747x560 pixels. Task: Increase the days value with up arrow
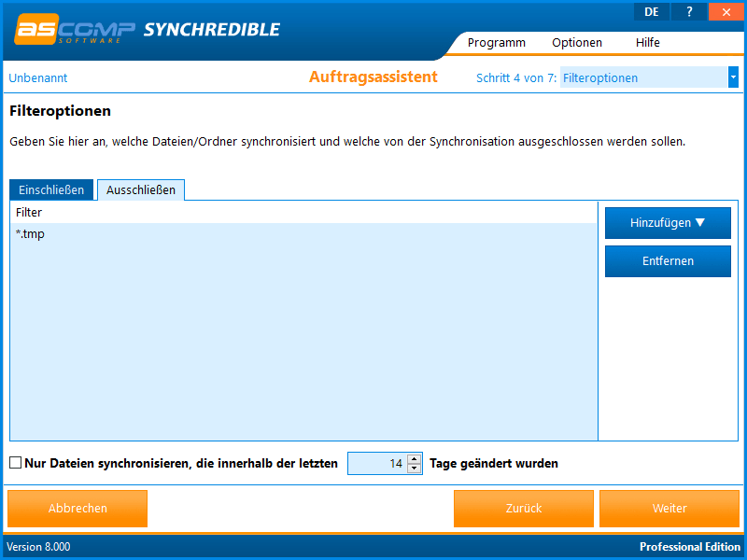click(x=415, y=458)
